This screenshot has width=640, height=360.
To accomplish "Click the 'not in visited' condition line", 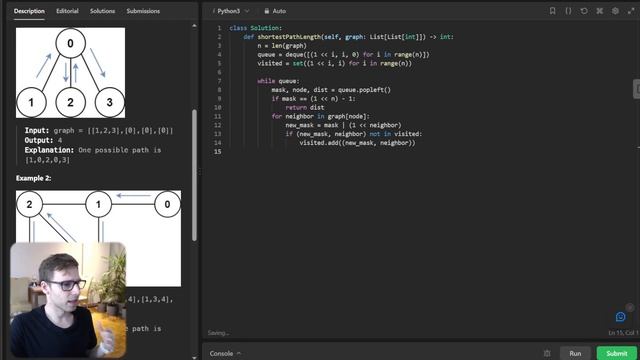I will click(x=353, y=134).
